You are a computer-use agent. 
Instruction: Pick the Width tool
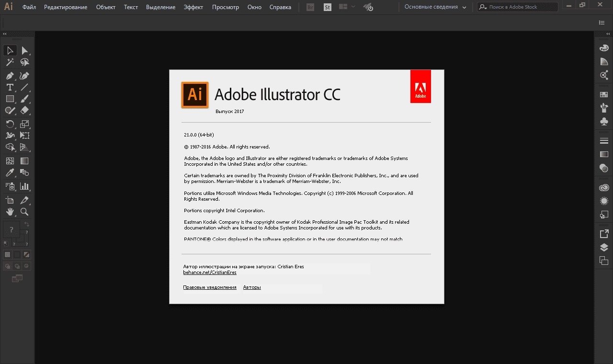click(10, 136)
